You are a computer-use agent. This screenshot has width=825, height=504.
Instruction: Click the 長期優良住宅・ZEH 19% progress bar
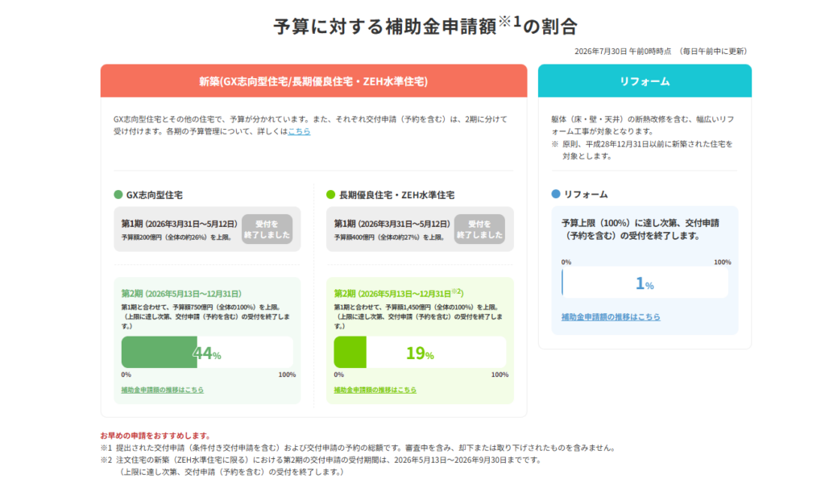coord(420,352)
